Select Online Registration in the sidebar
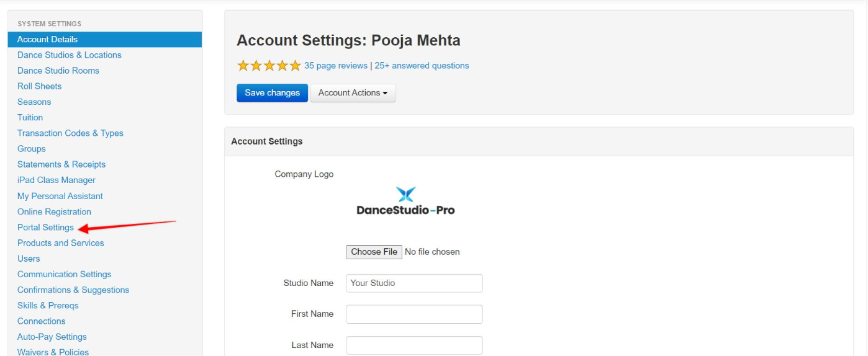 point(54,212)
